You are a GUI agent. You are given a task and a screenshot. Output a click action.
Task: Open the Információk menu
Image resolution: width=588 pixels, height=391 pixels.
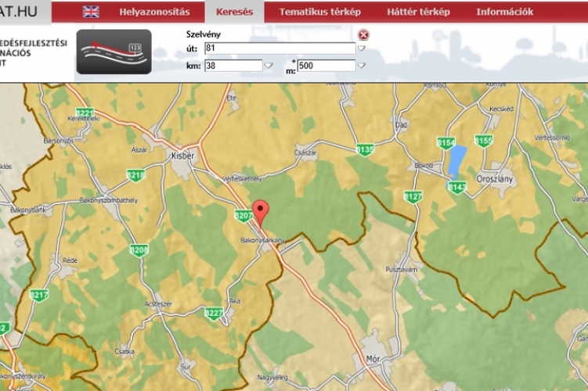coord(505,12)
